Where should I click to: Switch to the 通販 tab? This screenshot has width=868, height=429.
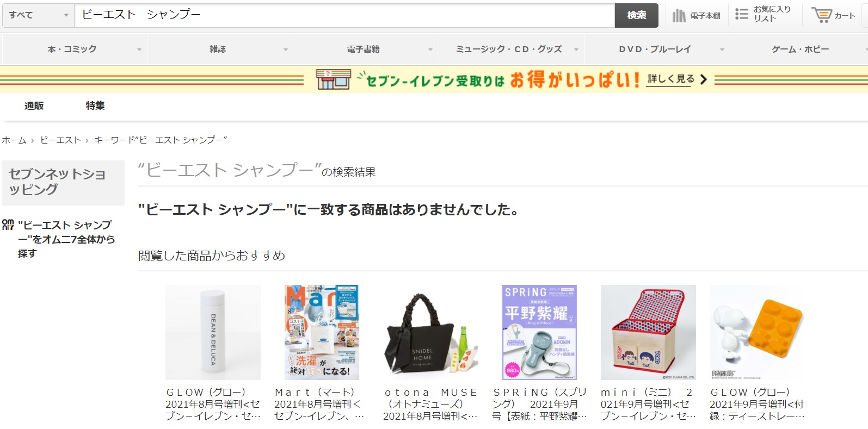pos(34,105)
